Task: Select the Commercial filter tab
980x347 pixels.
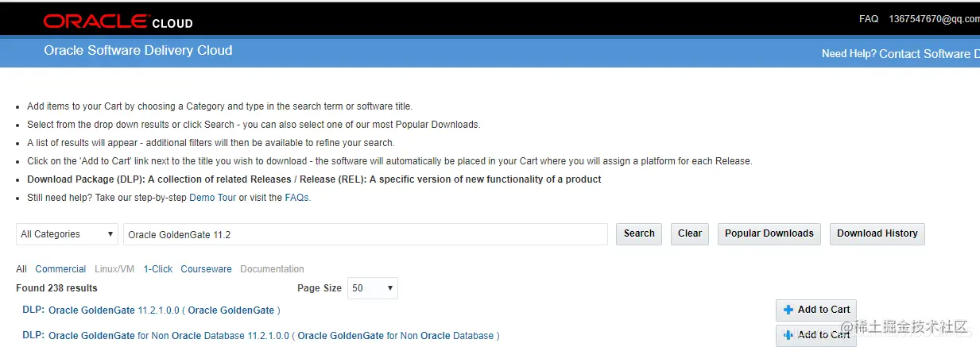Action: coord(60,269)
